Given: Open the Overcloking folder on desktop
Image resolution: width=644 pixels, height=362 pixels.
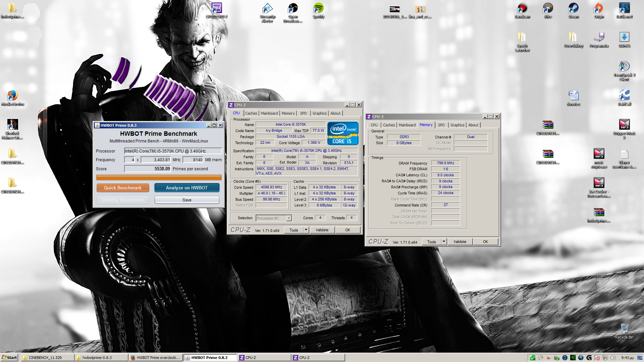Looking at the screenshot, I should click(x=573, y=40).
